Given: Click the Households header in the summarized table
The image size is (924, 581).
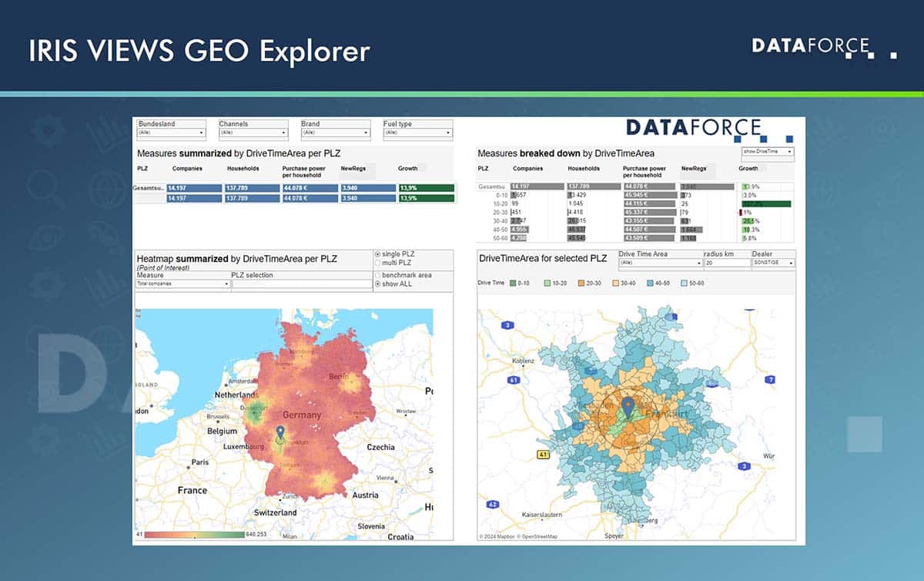Looking at the screenshot, I should click(x=243, y=168).
